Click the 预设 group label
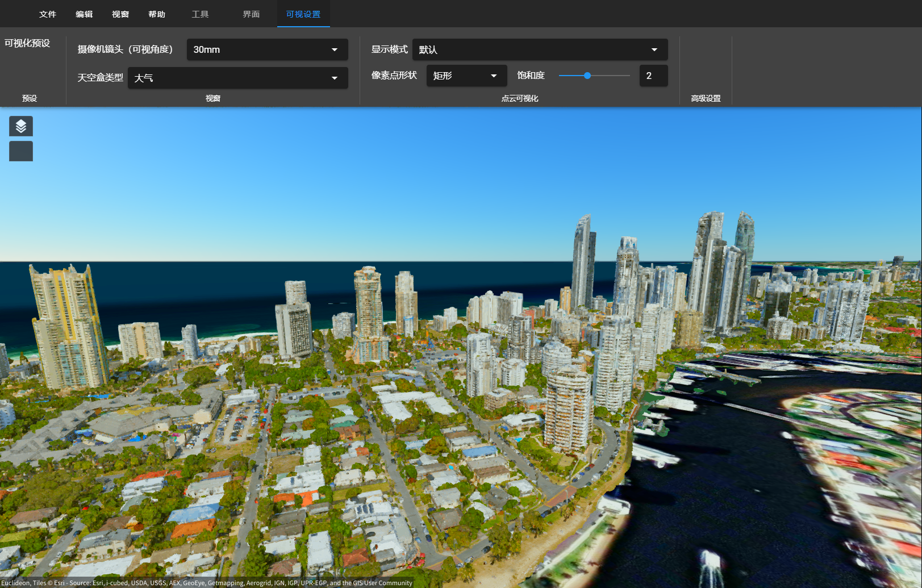Image resolution: width=922 pixels, height=588 pixels. click(x=30, y=98)
